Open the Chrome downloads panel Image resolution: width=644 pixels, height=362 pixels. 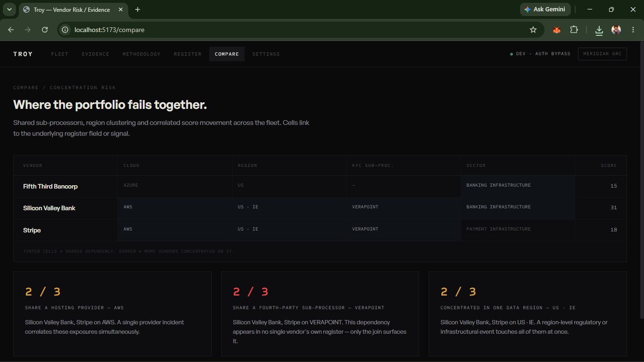click(599, 30)
